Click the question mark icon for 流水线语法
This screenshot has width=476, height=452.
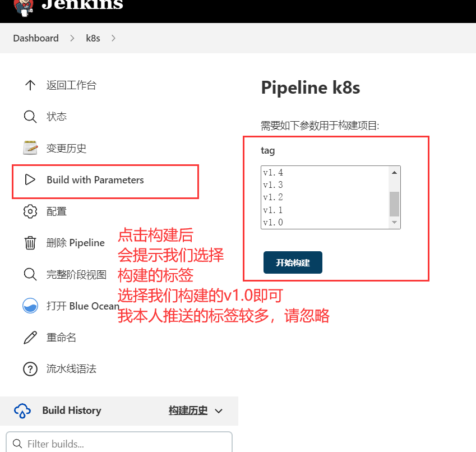(x=30, y=369)
